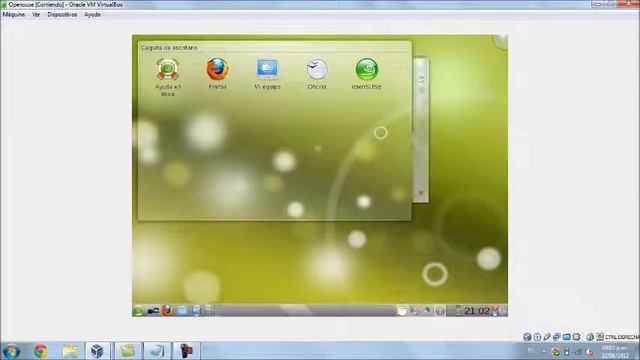Click the folder widget side handle bar
Image resolution: width=640 pixels, height=360 pixels.
[x=421, y=130]
